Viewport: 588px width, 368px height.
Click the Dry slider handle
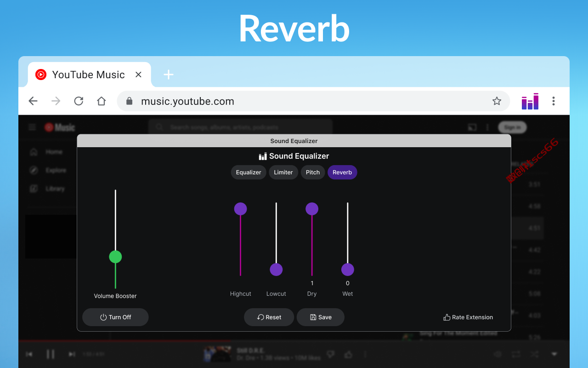[312, 209]
